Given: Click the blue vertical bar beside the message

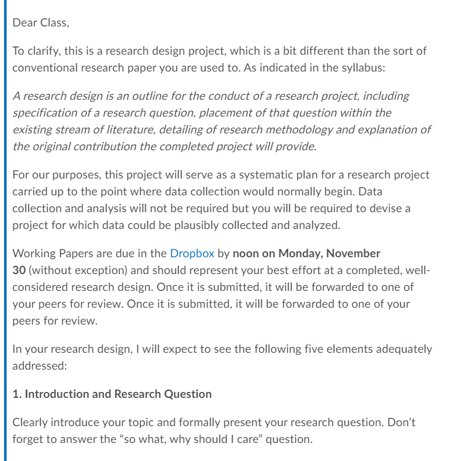Looking at the screenshot, I should (5, 231).
